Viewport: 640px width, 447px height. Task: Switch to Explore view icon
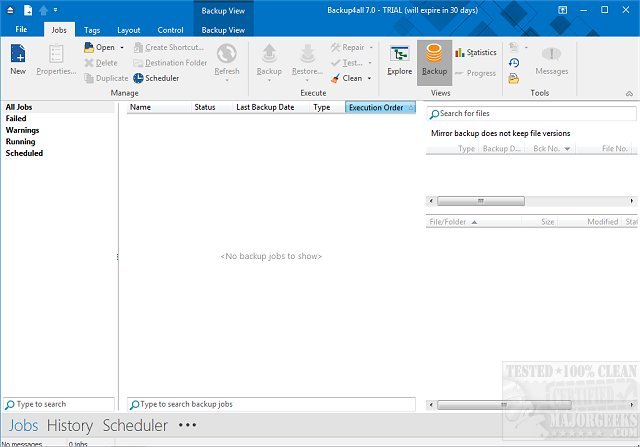[400, 54]
